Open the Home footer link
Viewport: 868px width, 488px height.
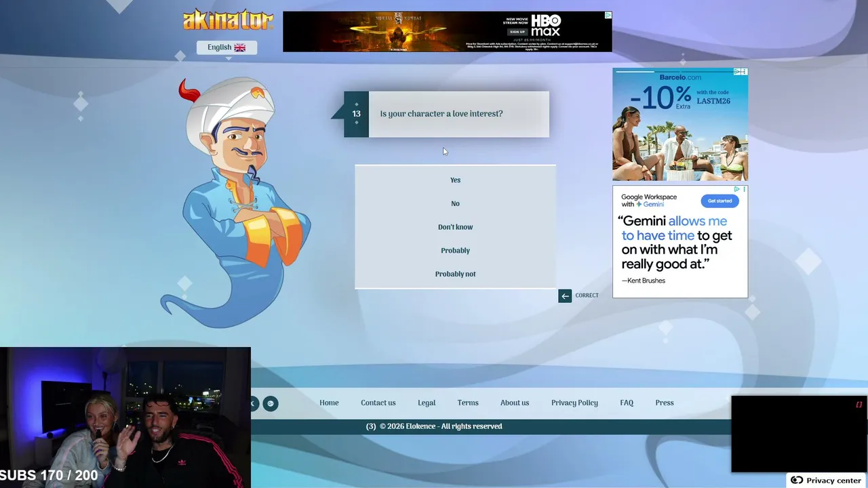coord(329,403)
